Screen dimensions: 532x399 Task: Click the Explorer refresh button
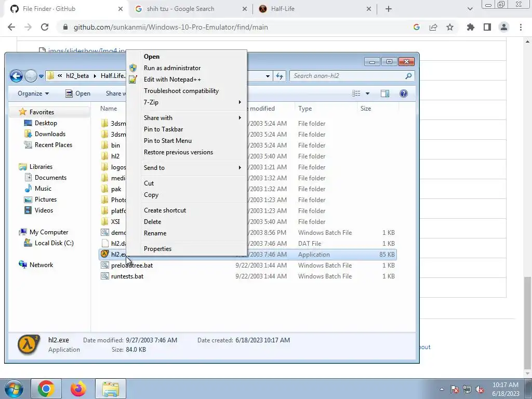(x=280, y=76)
